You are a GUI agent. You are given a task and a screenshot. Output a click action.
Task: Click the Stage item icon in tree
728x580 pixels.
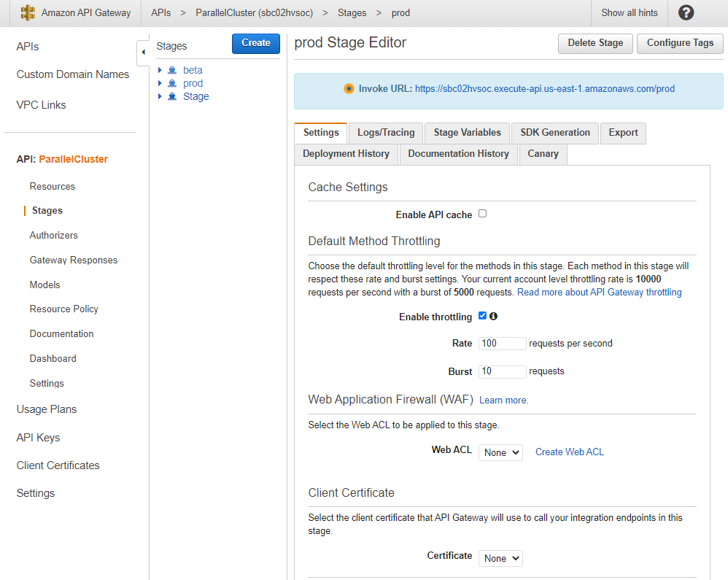point(172,97)
